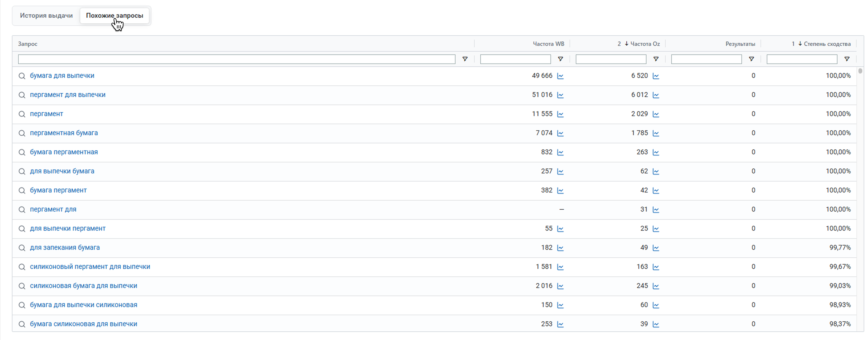The image size is (868, 340).
Task: Select the Похожие запросы tab
Action: click(x=115, y=16)
